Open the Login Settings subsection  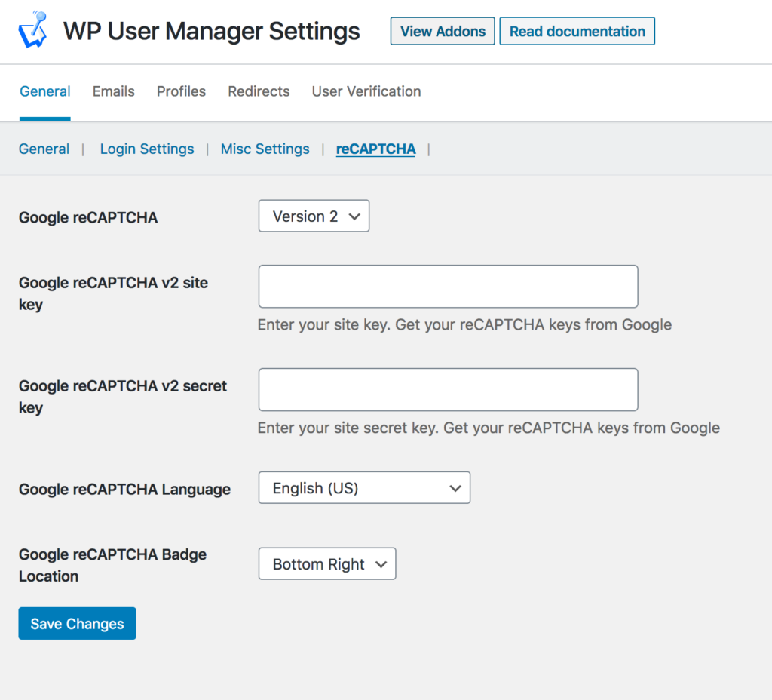click(146, 149)
